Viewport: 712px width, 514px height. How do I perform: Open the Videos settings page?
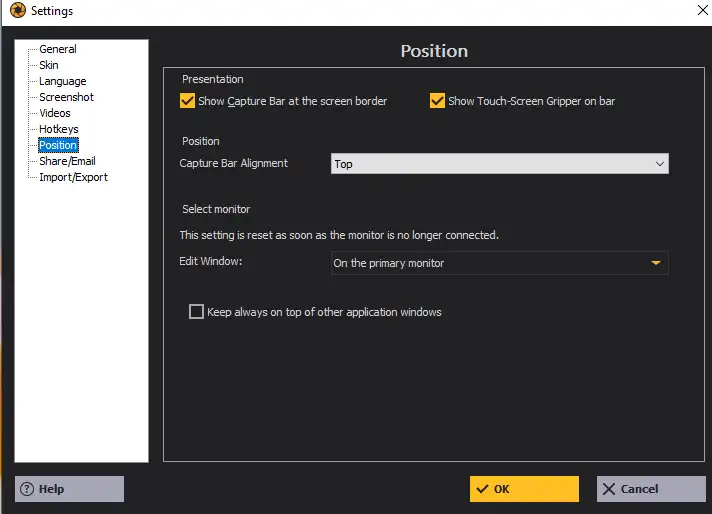click(x=55, y=113)
